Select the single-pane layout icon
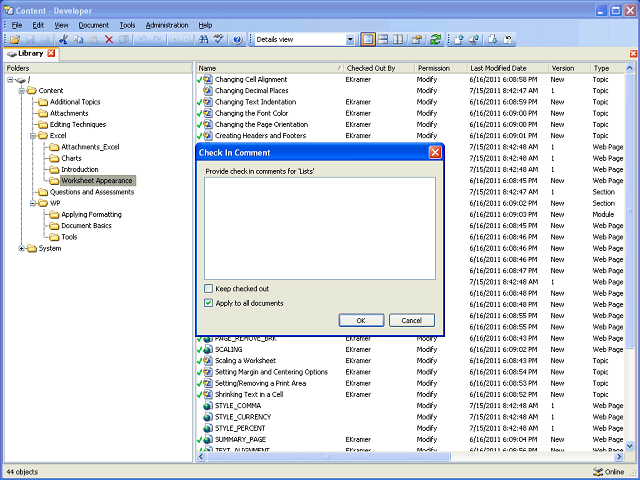 point(368,40)
